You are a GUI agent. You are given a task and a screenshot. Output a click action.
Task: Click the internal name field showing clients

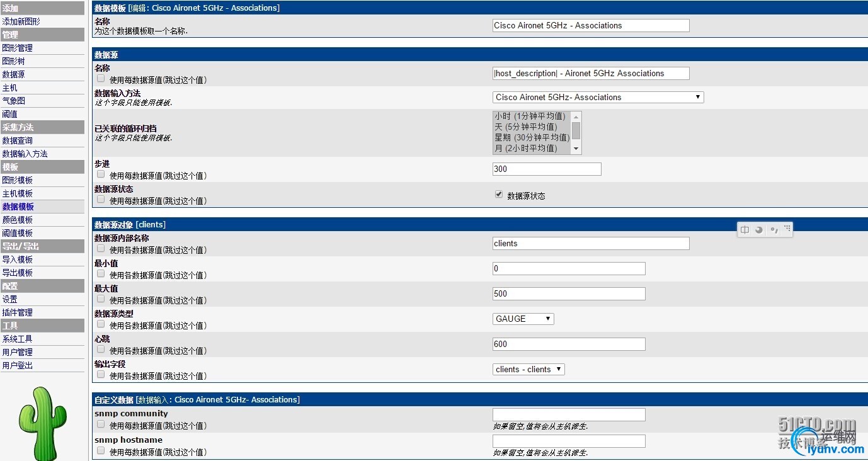(591, 243)
